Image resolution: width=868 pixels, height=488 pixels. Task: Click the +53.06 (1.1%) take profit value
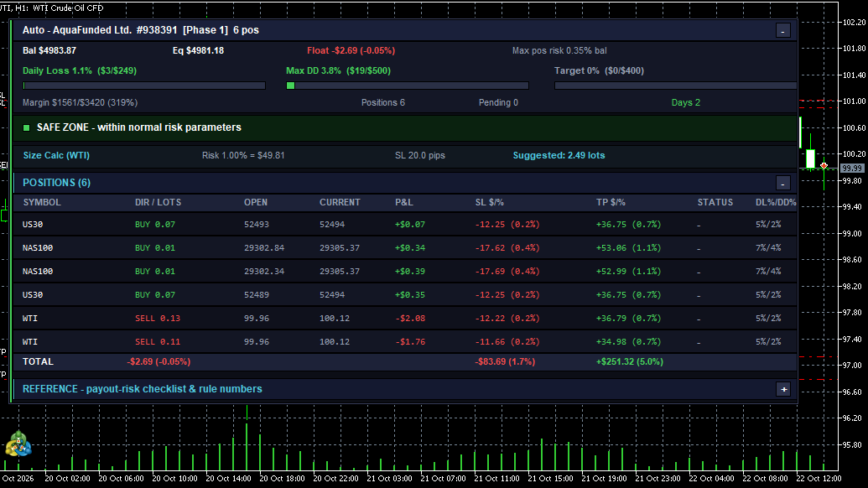628,248
